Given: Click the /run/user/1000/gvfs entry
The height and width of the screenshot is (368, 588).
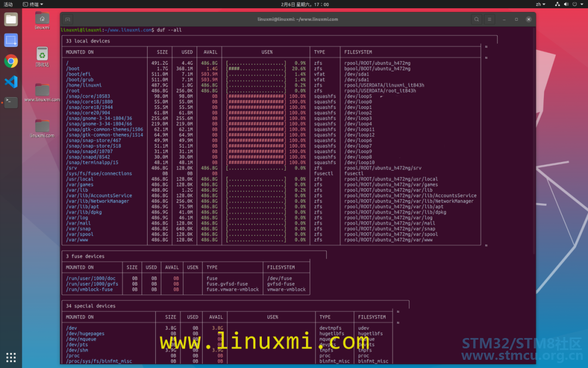Looking at the screenshot, I should 92,284.
